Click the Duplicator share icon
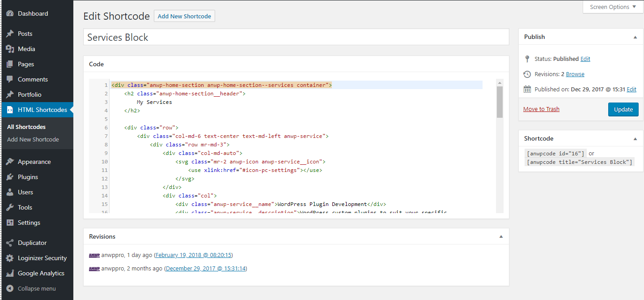 click(10, 243)
